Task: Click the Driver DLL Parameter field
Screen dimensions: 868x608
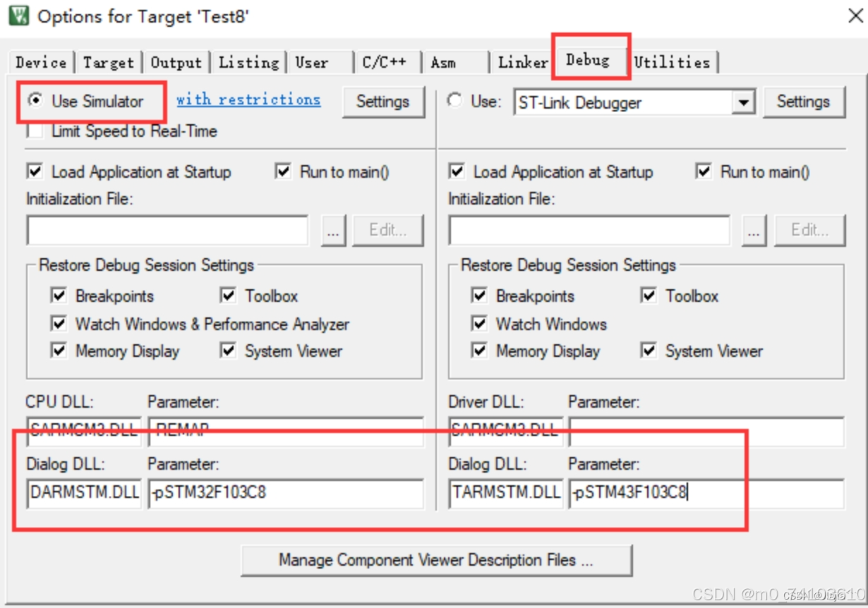Action: pyautogui.click(x=706, y=431)
